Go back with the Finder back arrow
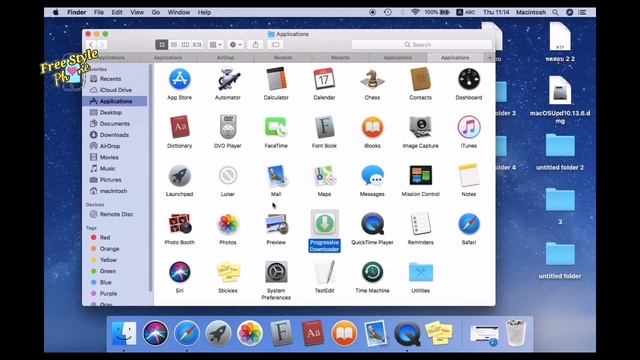This screenshot has width=640, height=360. (x=91, y=44)
